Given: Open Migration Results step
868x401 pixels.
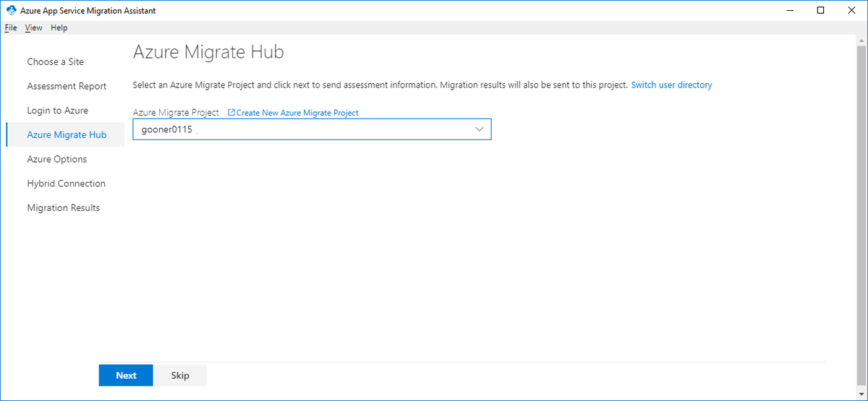Looking at the screenshot, I should pos(63,208).
